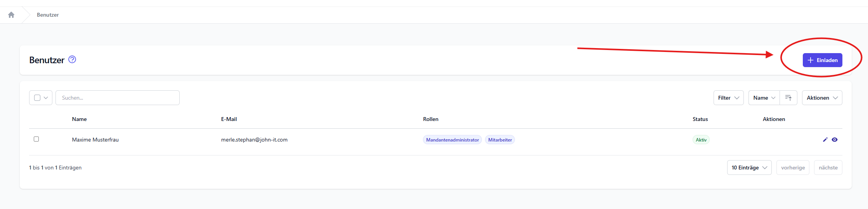Image resolution: width=868 pixels, height=209 pixels.
Task: Edit Maxime Musterfrau with the pencil icon
Action: click(825, 140)
